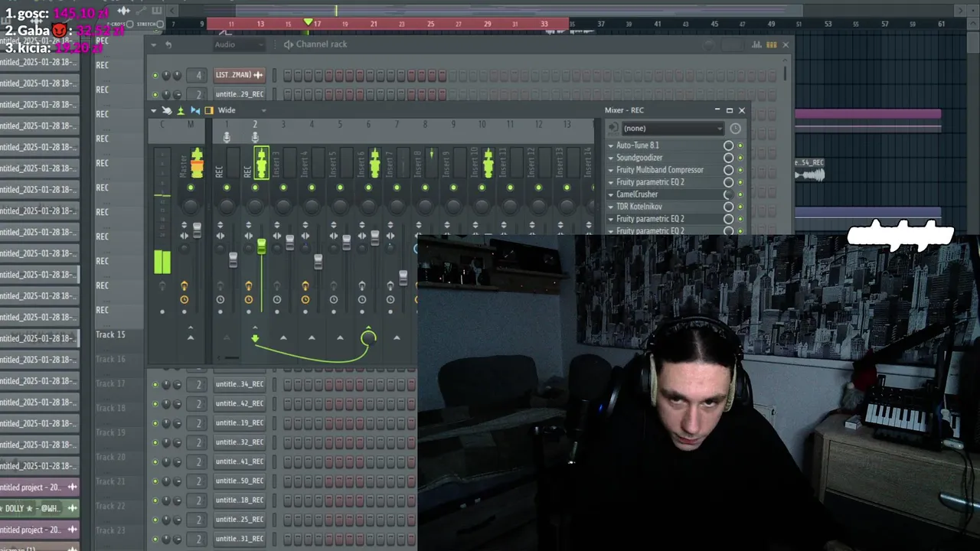Click the microphone icon on mixer track 2
This screenshot has height=551, width=980.
click(x=255, y=137)
